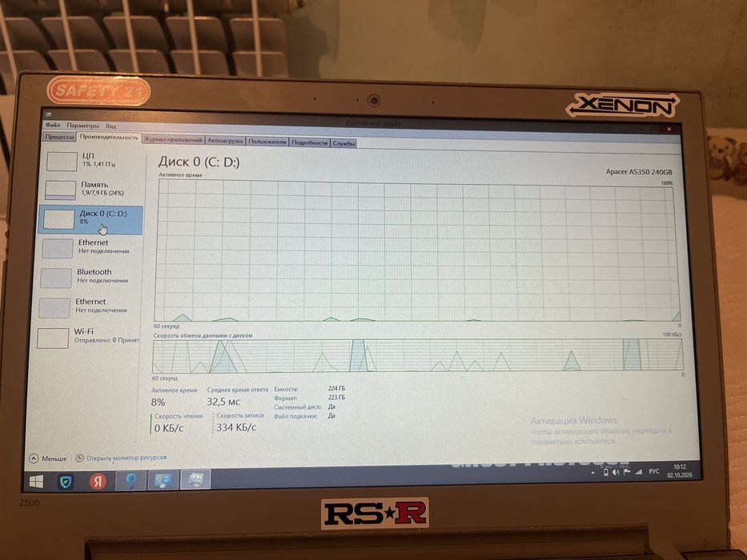This screenshot has width=747, height=560.
Task: Click the 0 КБ/с read speed value
Action: pyautogui.click(x=169, y=429)
